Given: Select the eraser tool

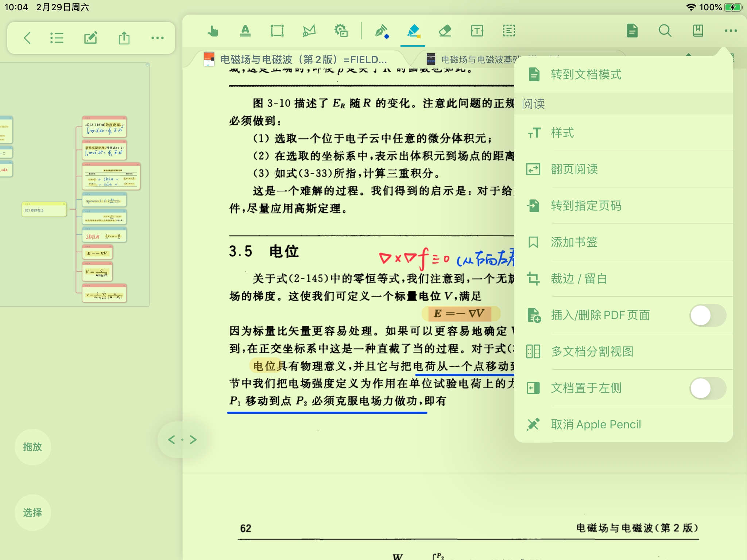Looking at the screenshot, I should coord(445,31).
